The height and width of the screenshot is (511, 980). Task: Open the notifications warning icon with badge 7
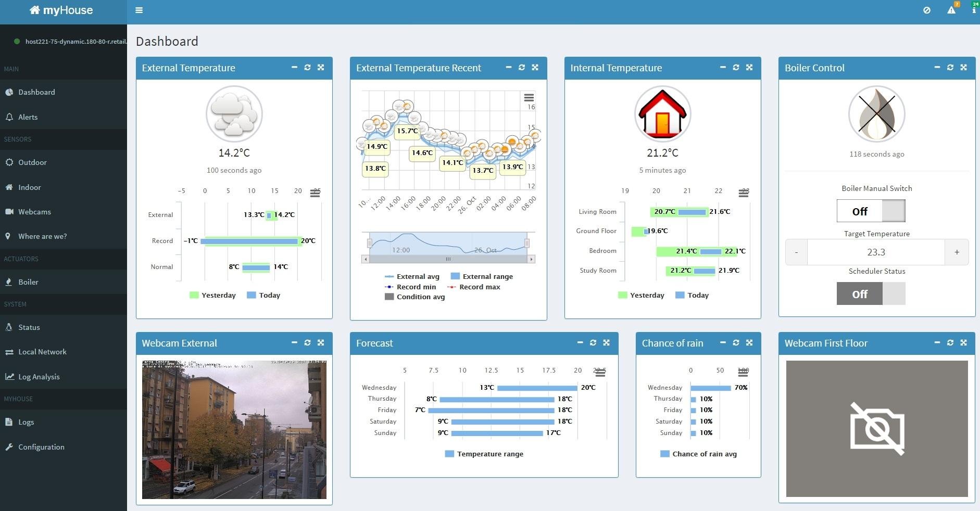coord(952,10)
